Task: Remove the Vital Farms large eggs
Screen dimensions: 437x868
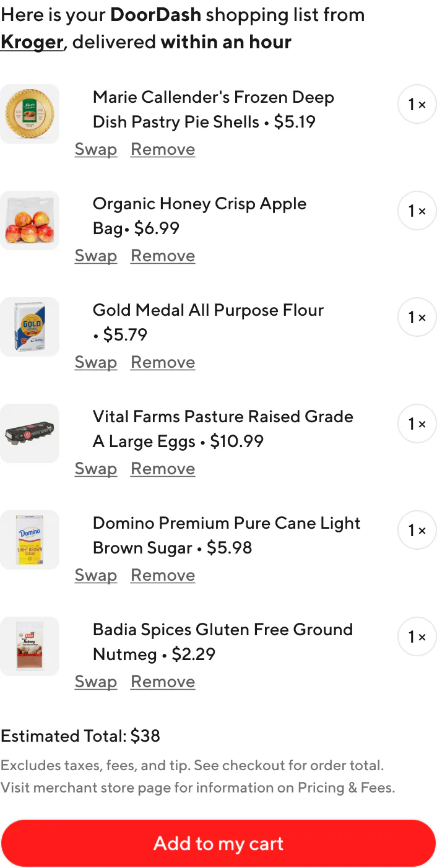Action: pos(162,469)
